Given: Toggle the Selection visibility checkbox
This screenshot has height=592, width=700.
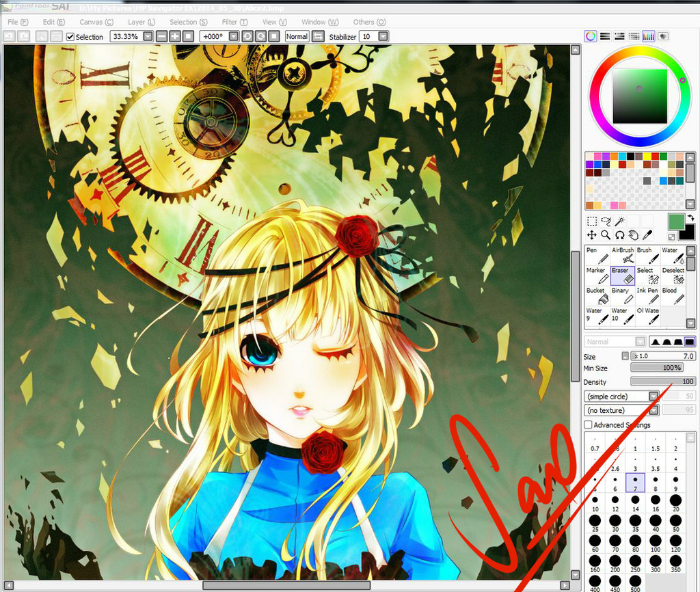Looking at the screenshot, I should click(70, 37).
